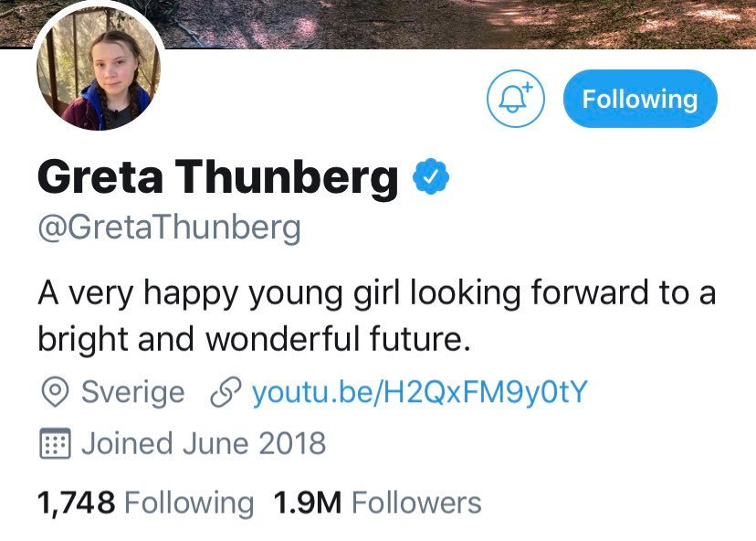Open the Followers label next to 1.9M
The image size is (756, 541).
[415, 502]
